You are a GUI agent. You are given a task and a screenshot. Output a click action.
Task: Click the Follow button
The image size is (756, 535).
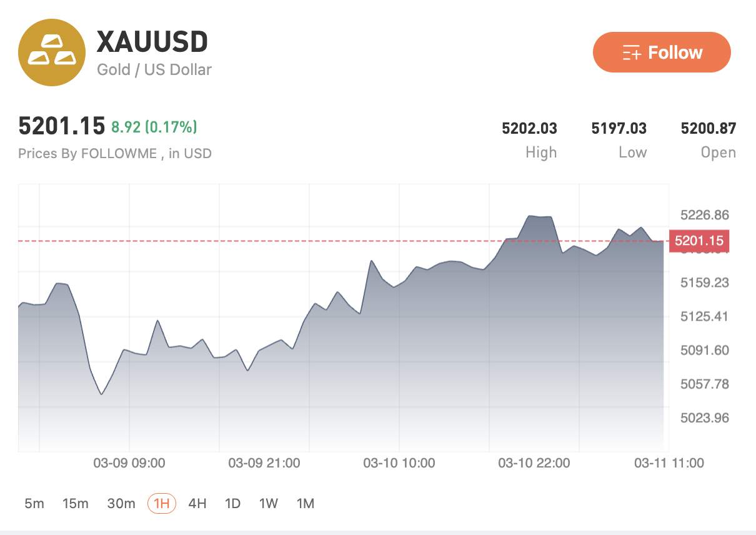tap(661, 52)
